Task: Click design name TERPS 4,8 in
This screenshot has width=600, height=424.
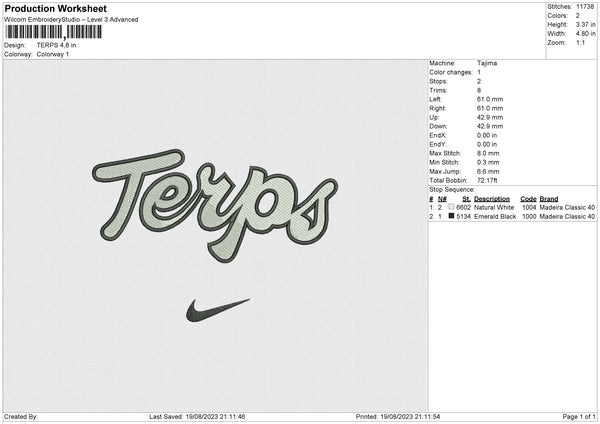Action: click(x=56, y=45)
